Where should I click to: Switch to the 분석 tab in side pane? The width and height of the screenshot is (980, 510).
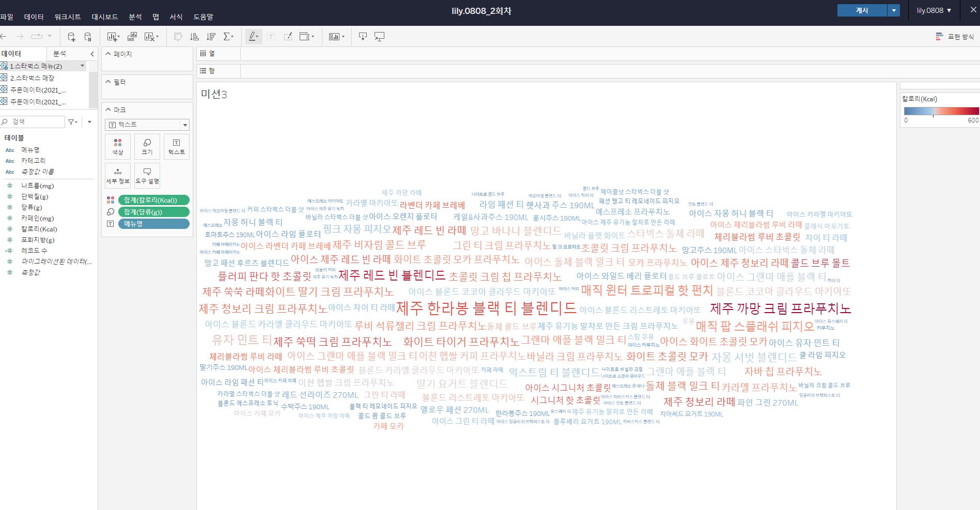point(60,54)
